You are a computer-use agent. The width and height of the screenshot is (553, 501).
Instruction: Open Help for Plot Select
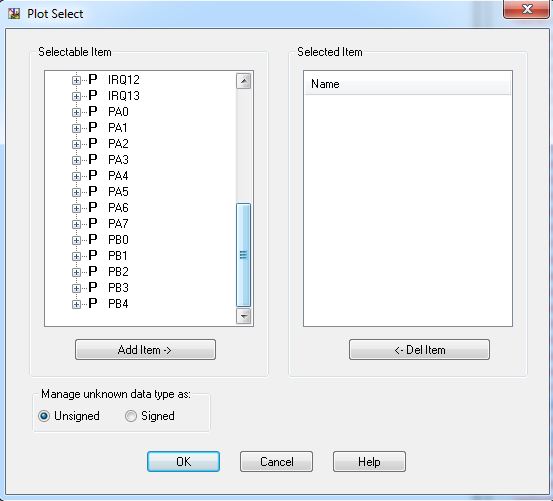(x=369, y=462)
